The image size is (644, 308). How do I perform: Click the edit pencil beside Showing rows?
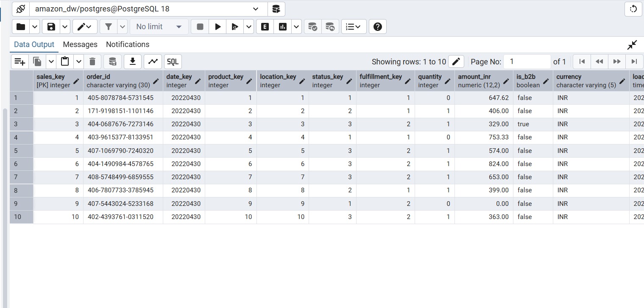(x=456, y=61)
